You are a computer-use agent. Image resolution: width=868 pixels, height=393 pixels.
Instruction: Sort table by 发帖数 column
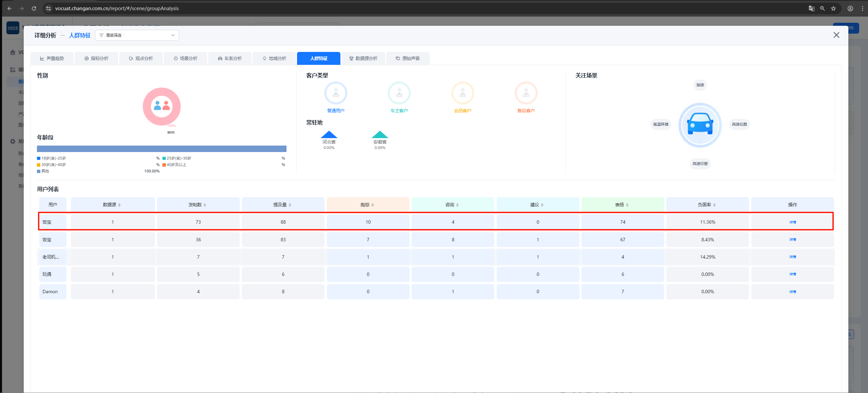[205, 205]
